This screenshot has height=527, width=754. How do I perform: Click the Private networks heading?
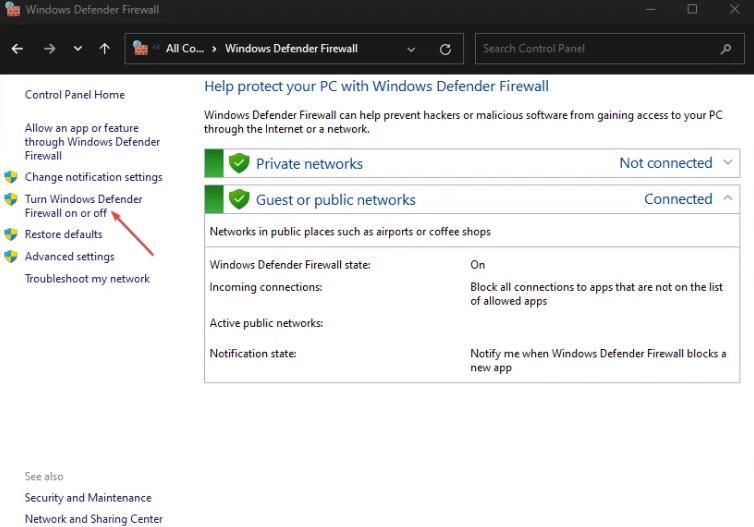309,163
